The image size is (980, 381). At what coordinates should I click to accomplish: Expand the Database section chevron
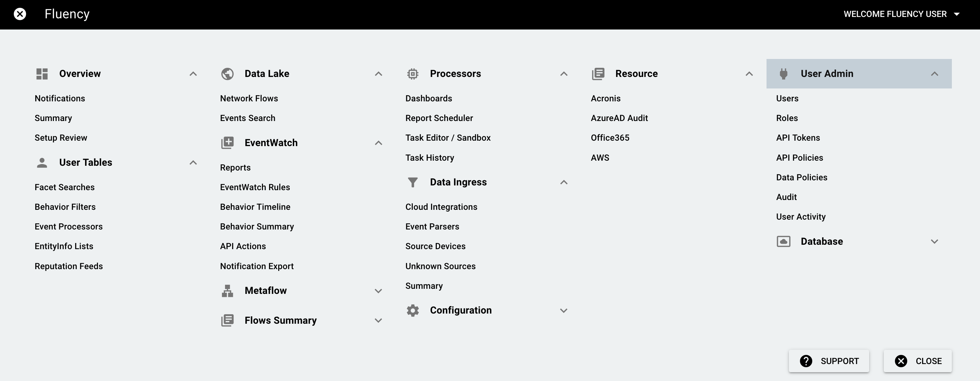(x=934, y=242)
